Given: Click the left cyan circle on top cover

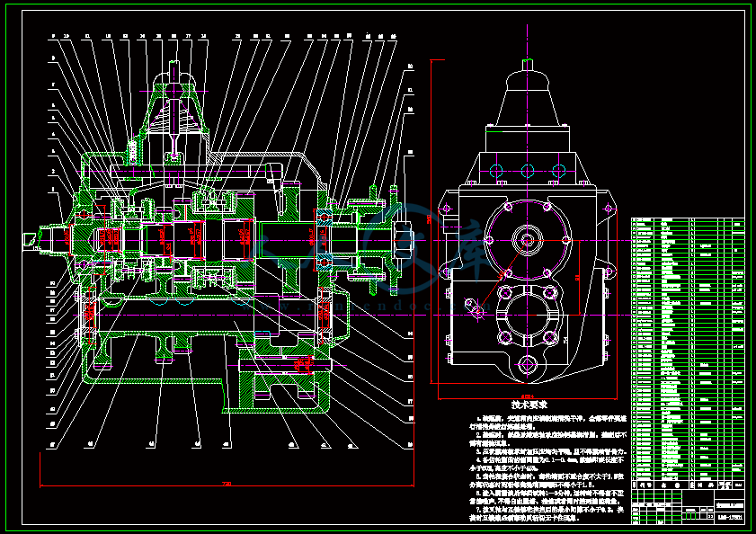Looking at the screenshot, I should (x=496, y=171).
